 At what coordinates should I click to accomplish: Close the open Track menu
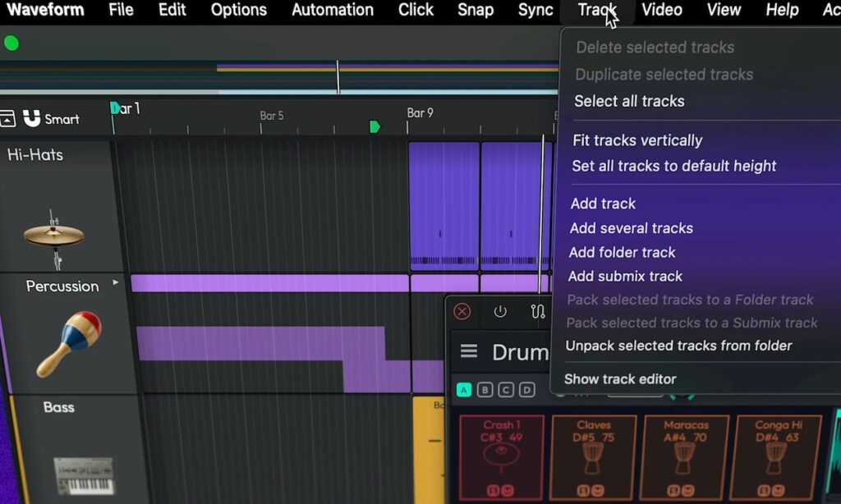tap(597, 10)
